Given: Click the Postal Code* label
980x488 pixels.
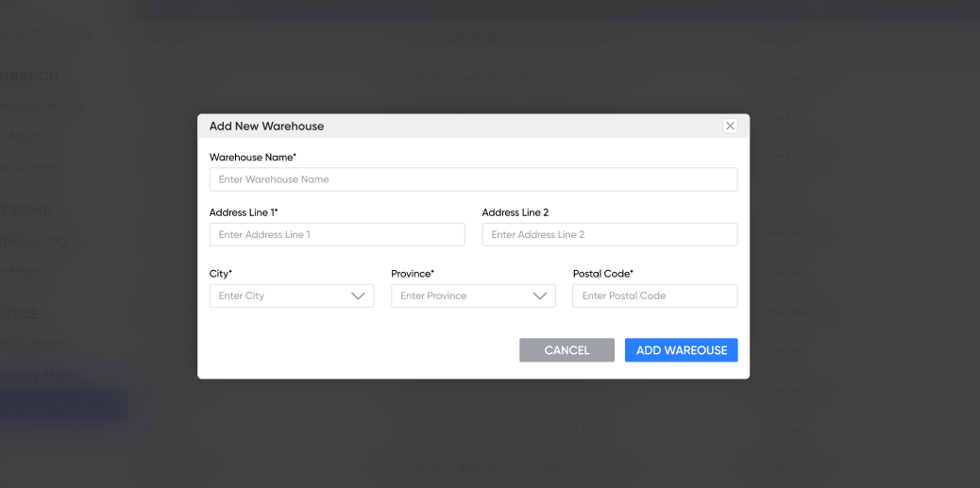Looking at the screenshot, I should point(602,274).
